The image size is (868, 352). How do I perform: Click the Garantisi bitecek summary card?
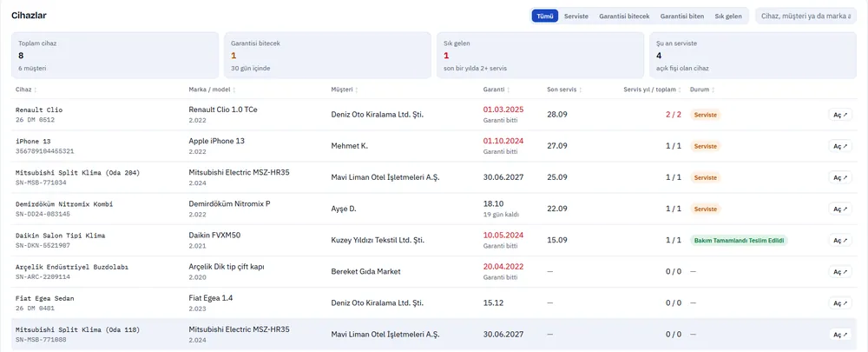(328, 55)
